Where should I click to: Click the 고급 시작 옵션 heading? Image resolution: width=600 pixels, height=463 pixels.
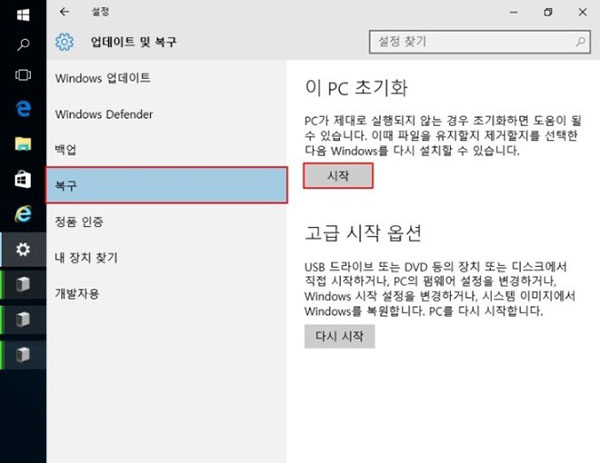363,233
